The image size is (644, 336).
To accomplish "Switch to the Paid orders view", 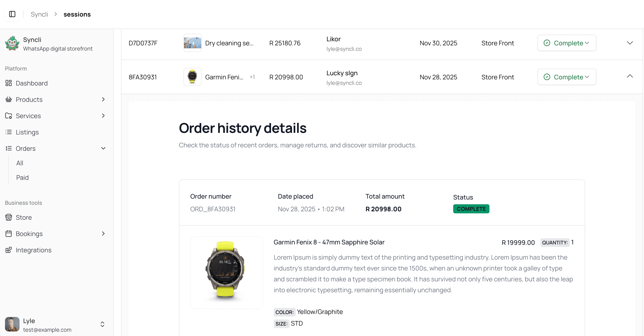I will point(22,177).
